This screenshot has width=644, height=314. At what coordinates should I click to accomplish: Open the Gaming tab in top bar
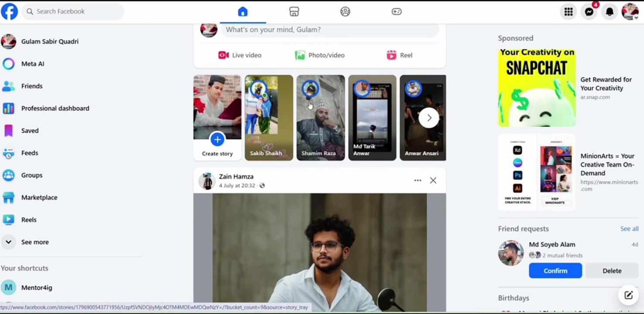tap(397, 12)
